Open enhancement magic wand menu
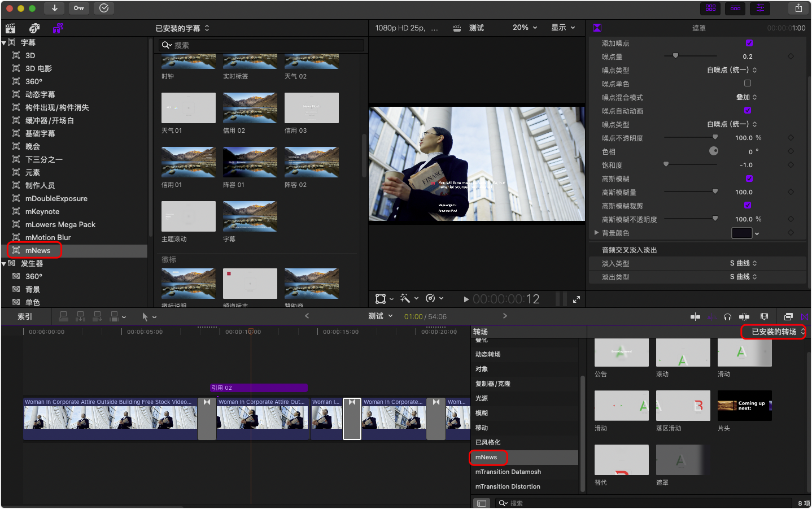The height and width of the screenshot is (509, 812). tap(409, 298)
